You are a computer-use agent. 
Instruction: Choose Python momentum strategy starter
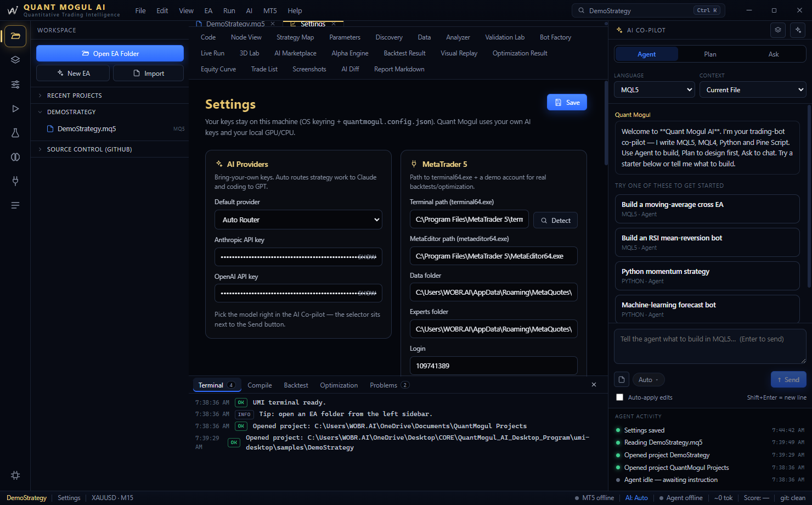point(707,276)
